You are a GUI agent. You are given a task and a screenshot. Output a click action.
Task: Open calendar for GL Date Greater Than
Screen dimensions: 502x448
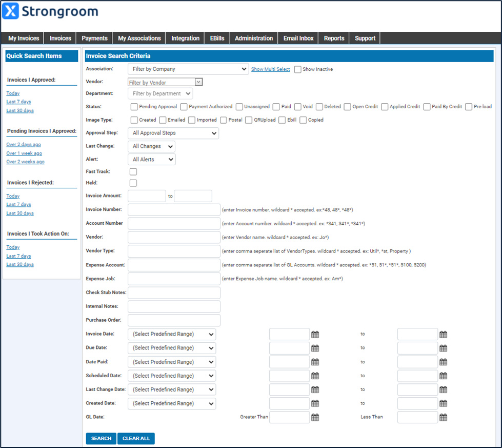(315, 417)
